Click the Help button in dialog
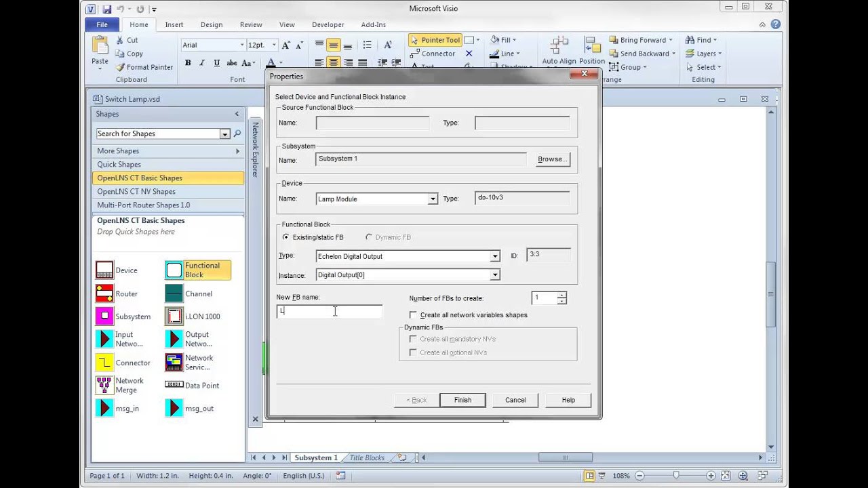This screenshot has width=868, height=488. pyautogui.click(x=568, y=400)
